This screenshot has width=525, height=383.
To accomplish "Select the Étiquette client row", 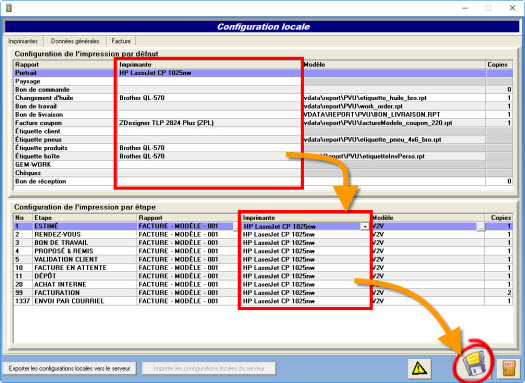I will pos(263,131).
